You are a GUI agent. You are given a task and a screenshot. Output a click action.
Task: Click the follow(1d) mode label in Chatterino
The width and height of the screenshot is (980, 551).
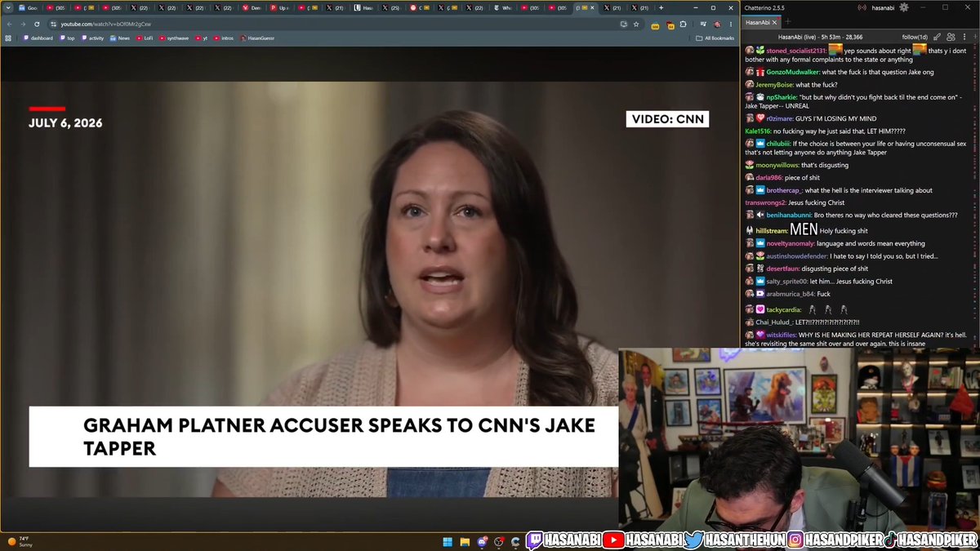click(915, 37)
